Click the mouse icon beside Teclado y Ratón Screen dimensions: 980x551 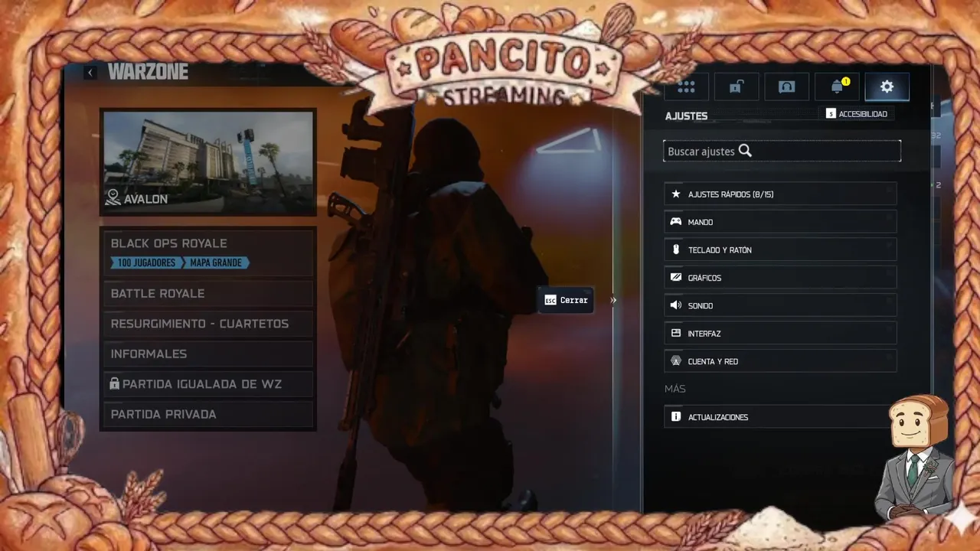[676, 249]
